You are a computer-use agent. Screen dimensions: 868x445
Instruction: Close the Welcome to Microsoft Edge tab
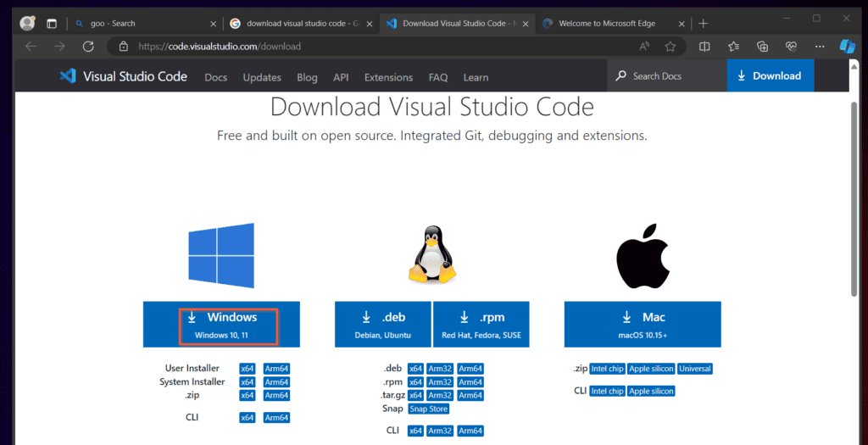pos(682,24)
